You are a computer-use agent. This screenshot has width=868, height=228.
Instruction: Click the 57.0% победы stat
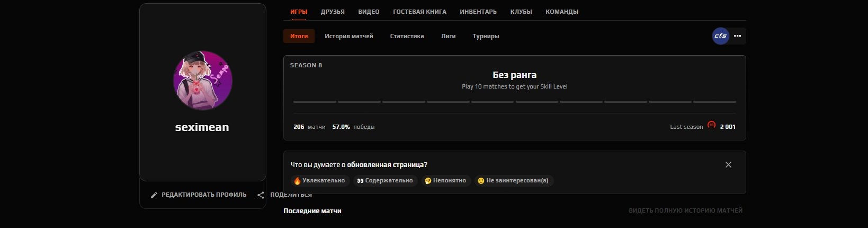click(x=353, y=127)
